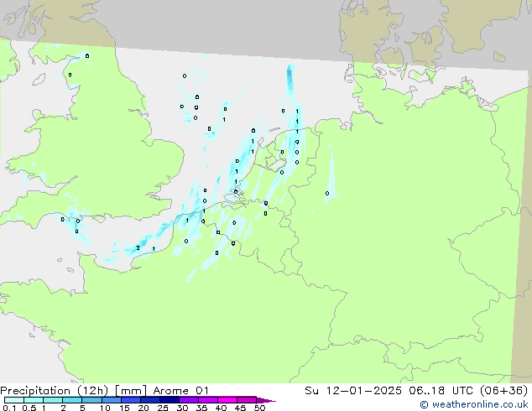532x411 pixels.
Task: Click the "45" legend scale label
Action: click(240, 408)
